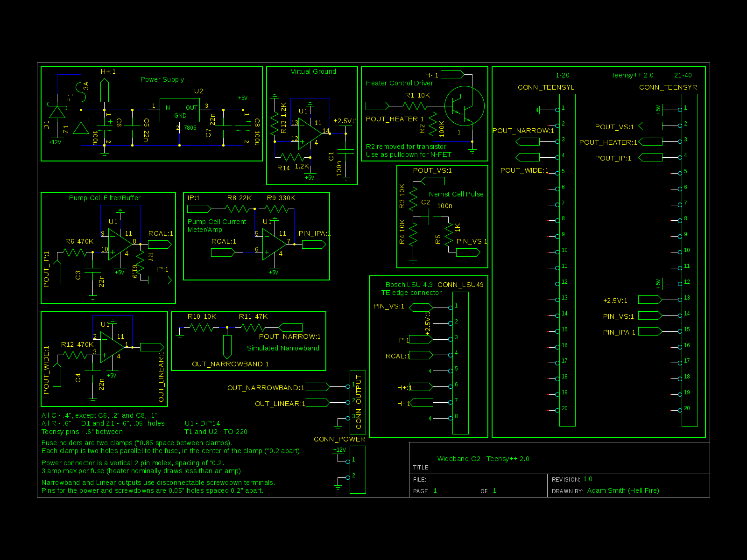Screen dimensions: 747x560
Task: Click 'T1 and U2 - TO-220' note
Action: click(216, 432)
